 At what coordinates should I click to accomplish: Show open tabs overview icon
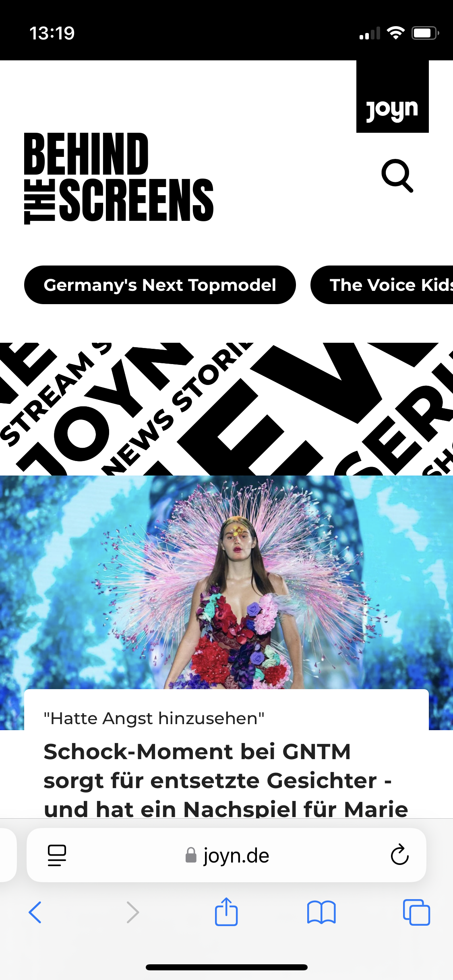click(416, 912)
